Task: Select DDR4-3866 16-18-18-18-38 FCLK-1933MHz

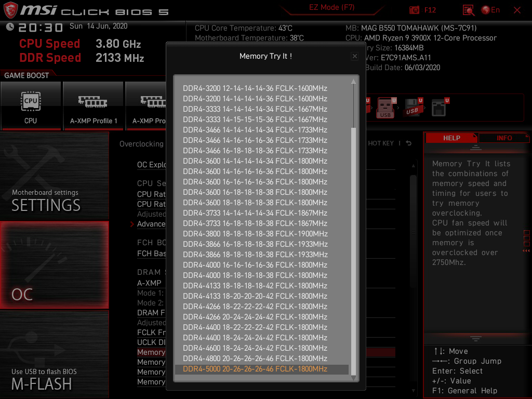Action: coord(262,244)
